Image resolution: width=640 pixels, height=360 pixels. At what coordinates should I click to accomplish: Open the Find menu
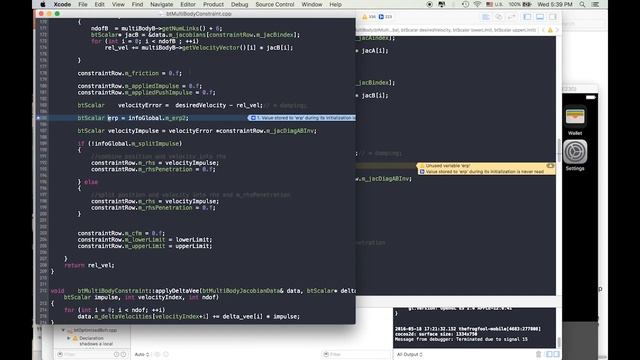coord(137,4)
